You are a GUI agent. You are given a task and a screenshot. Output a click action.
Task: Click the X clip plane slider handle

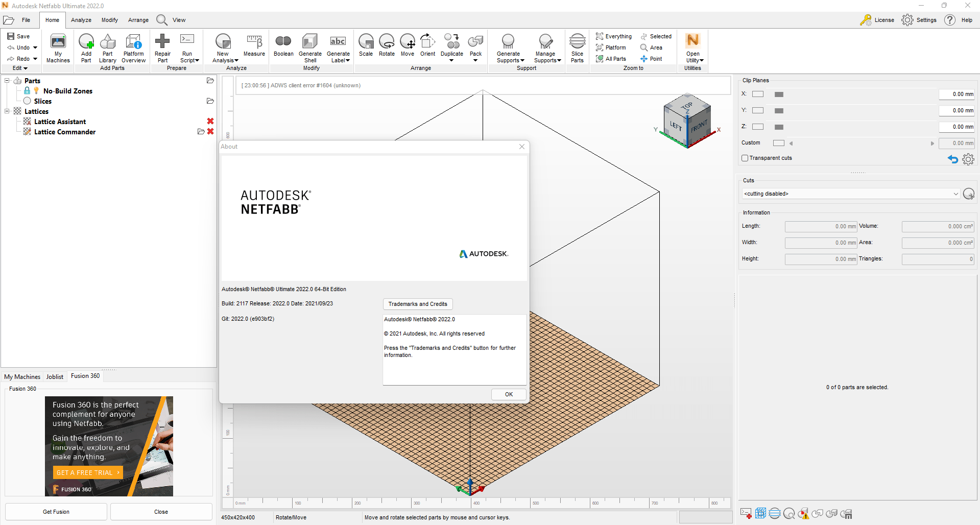click(x=779, y=94)
